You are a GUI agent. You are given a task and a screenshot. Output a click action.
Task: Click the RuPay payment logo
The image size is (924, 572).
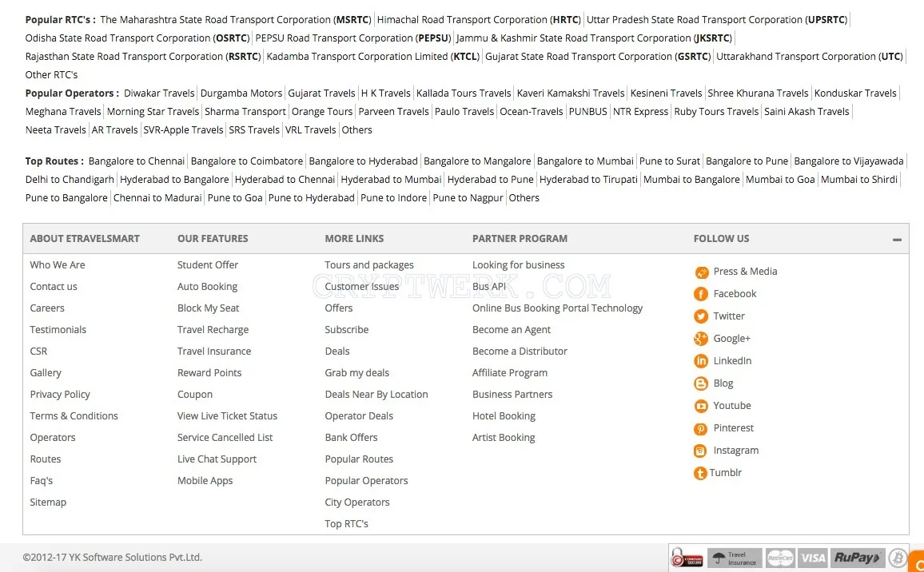(858, 558)
